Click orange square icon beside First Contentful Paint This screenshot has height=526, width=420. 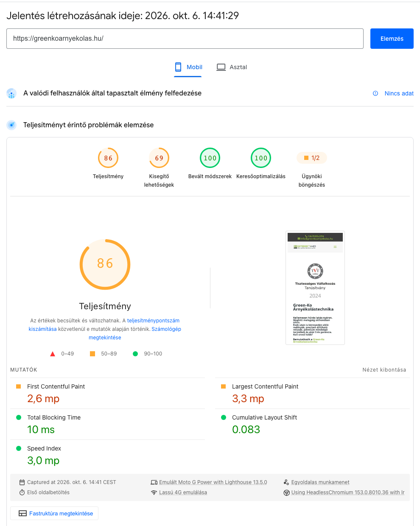(x=18, y=386)
